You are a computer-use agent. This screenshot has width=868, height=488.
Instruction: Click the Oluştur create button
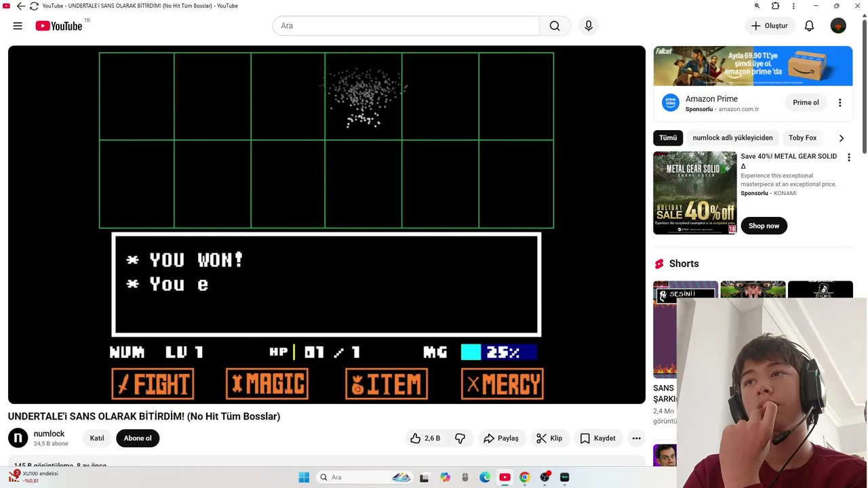[770, 26]
